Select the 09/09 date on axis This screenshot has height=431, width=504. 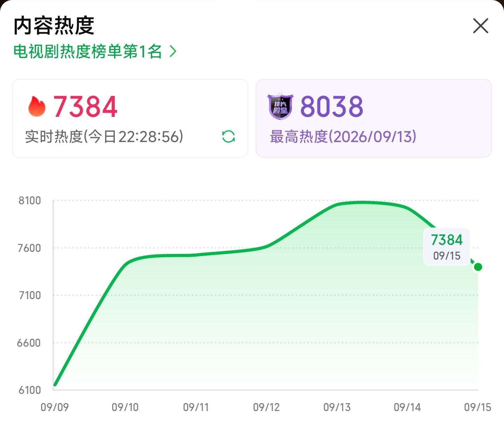(55, 407)
